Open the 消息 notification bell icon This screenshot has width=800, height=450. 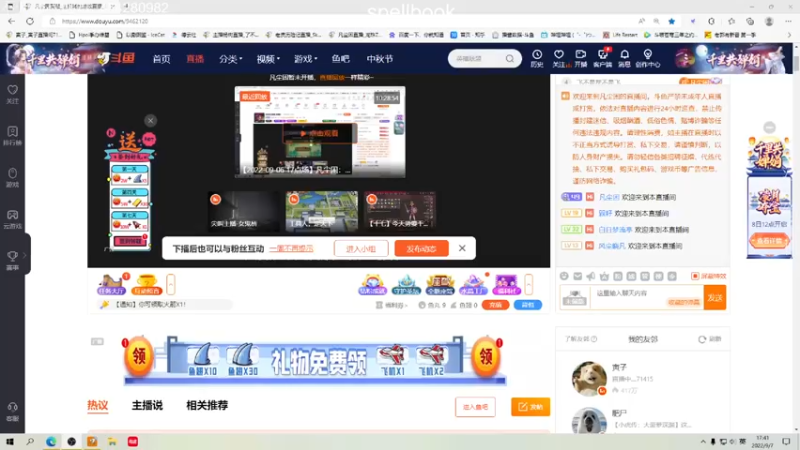[624, 58]
